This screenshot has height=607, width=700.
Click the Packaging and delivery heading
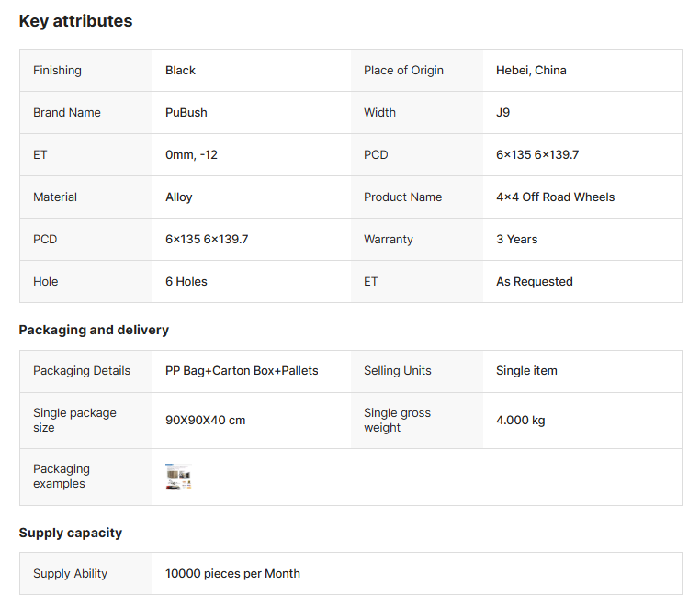(x=94, y=330)
